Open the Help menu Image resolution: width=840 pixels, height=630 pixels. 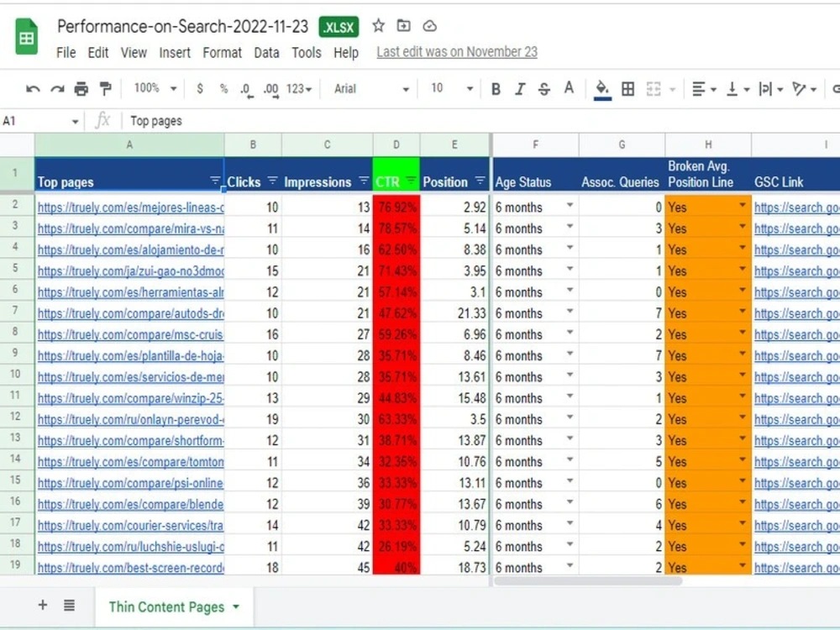(345, 52)
